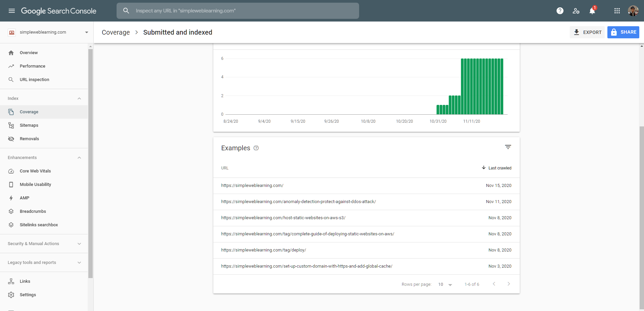This screenshot has width=644, height=311.
Task: Click the sidebar vertical scrollbar
Action: coord(90,163)
